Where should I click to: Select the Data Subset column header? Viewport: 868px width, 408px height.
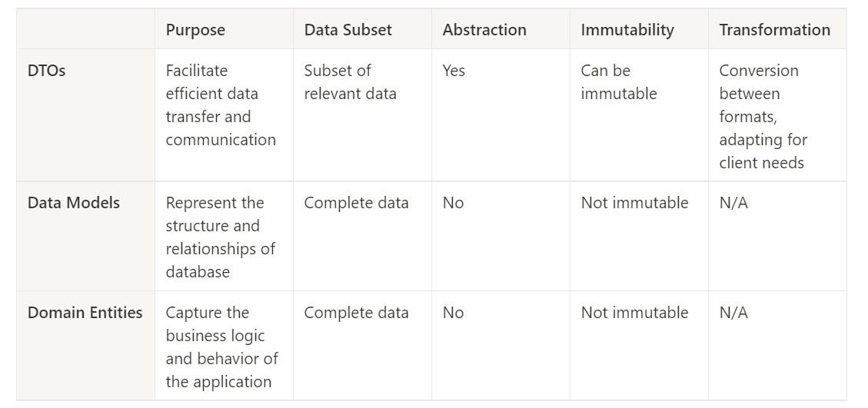coord(348,29)
